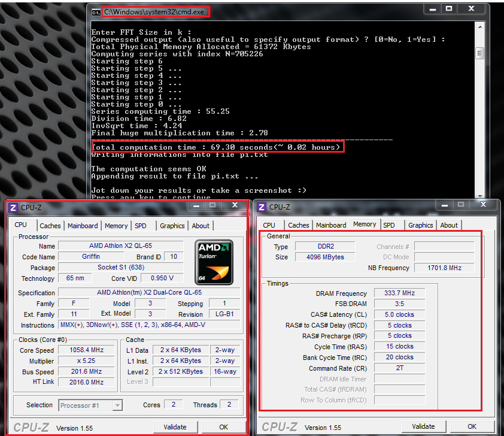Click the Brand ID value '10'
This screenshot has height=436, width=504.
(174, 256)
